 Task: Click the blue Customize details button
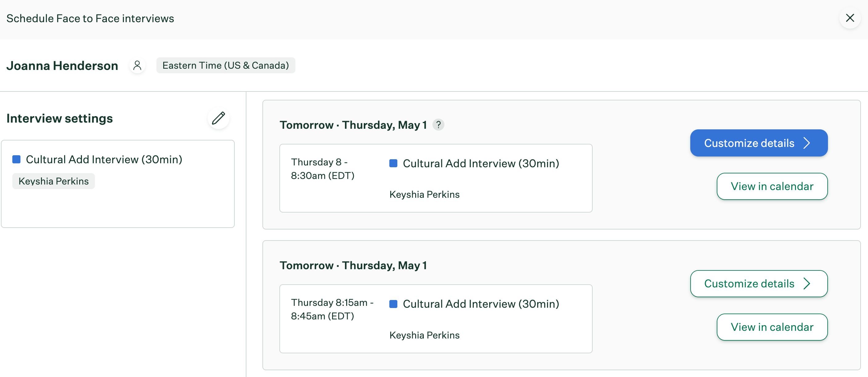[758, 143]
